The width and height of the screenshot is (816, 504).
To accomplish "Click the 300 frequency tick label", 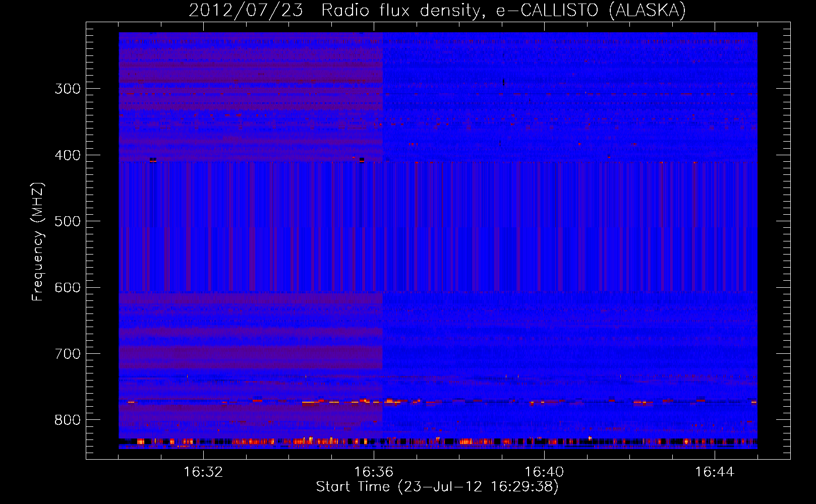I will 68,89.
